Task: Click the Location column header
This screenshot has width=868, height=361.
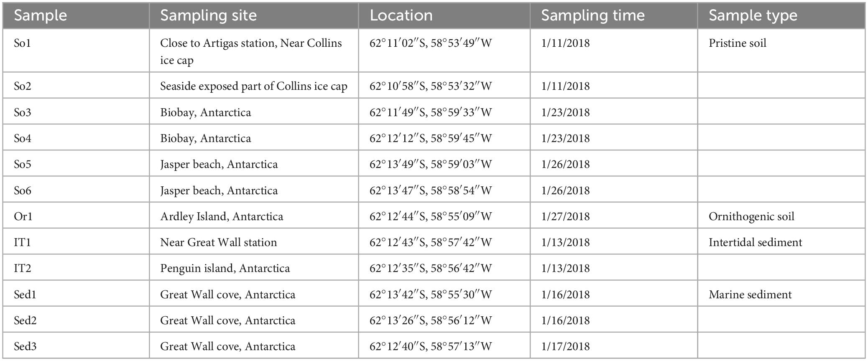Action: (x=444, y=16)
